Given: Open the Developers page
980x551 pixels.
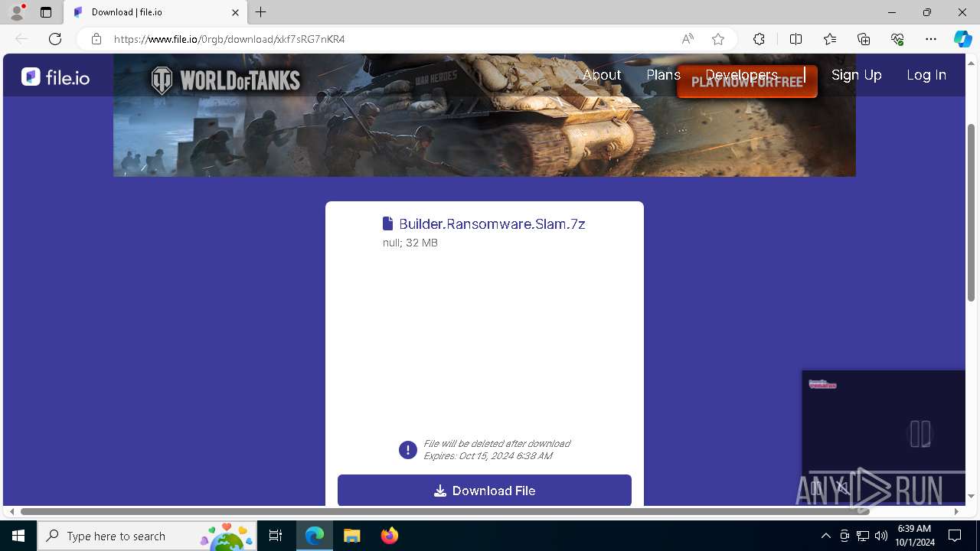Looking at the screenshot, I should [741, 75].
